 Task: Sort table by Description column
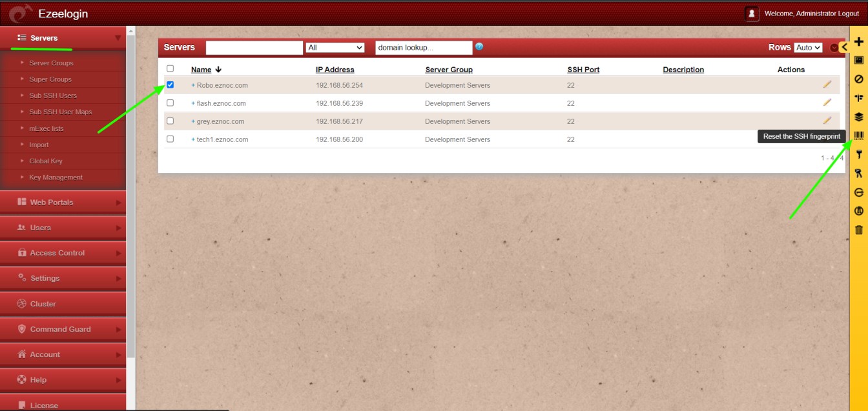point(683,70)
